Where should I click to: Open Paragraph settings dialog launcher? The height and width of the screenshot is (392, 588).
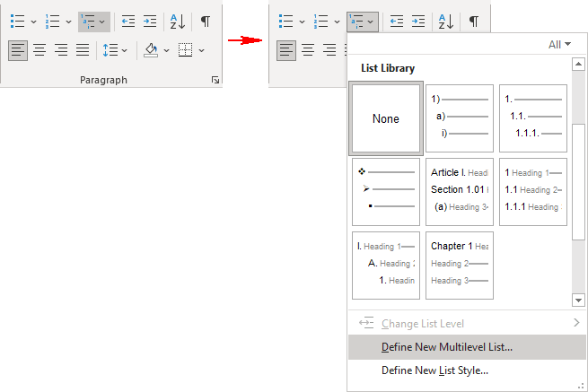click(215, 81)
